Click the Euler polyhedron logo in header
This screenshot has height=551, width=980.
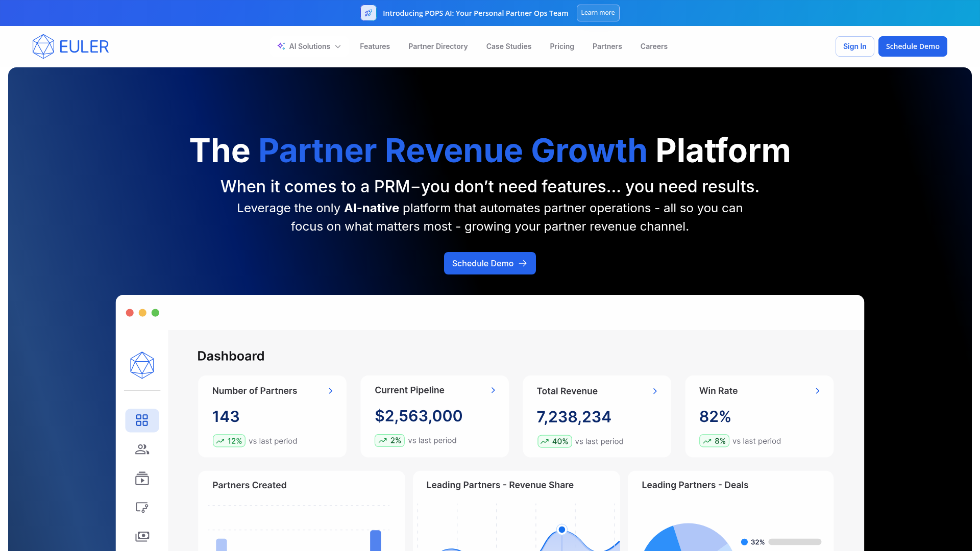pyautogui.click(x=43, y=46)
